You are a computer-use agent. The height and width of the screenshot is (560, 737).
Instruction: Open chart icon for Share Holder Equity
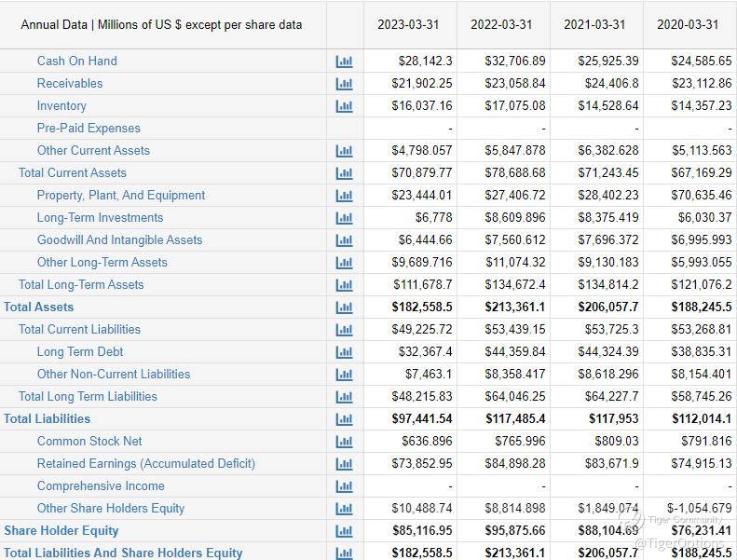tap(344, 531)
